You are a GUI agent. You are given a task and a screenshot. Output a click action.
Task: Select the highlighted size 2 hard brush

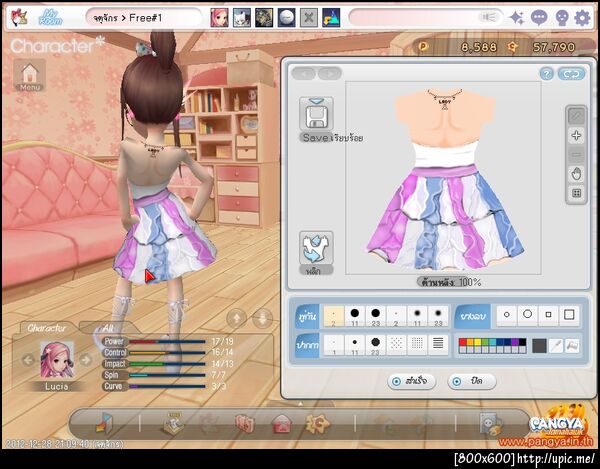[334, 316]
